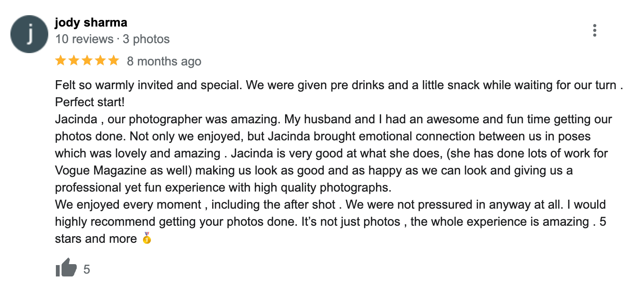Click the fifth gold rating star
This screenshot has height=294, width=644.
[x=114, y=60]
